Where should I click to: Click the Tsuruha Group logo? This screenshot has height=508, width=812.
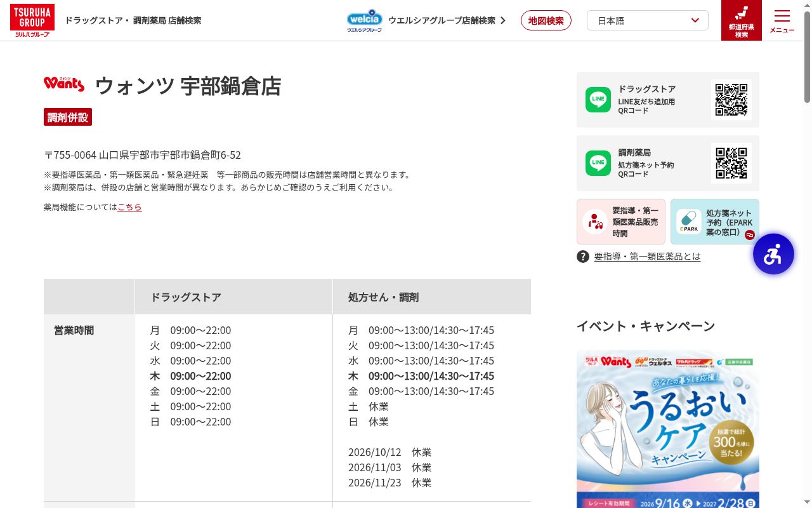32,20
